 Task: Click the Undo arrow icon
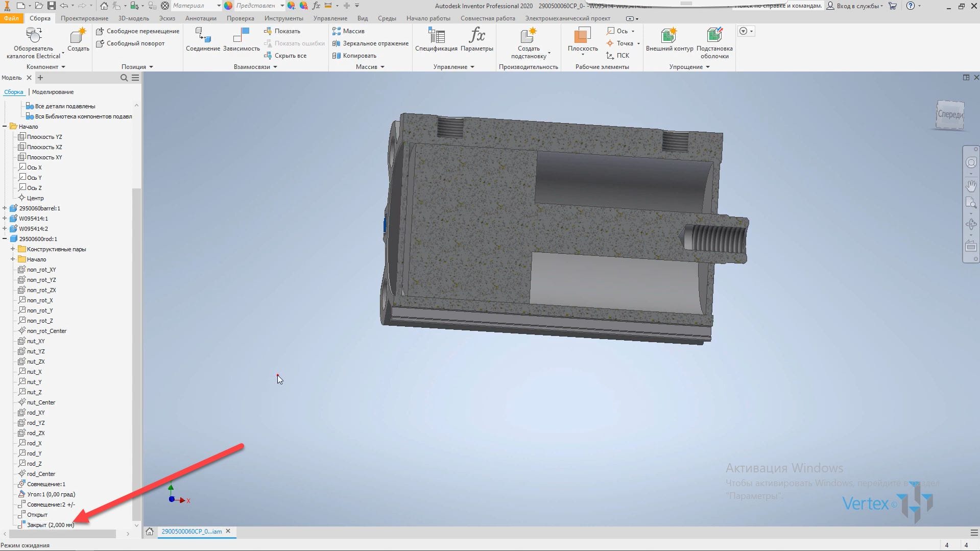pos(64,6)
